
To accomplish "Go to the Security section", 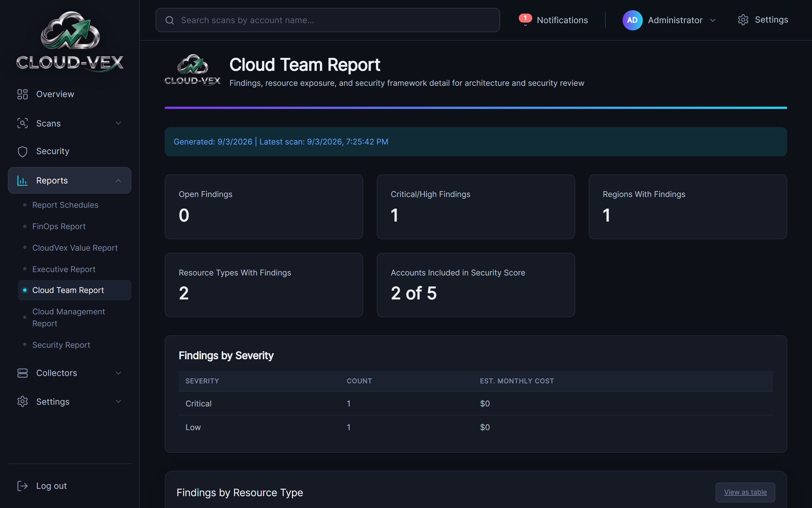I will pyautogui.click(x=69, y=152).
